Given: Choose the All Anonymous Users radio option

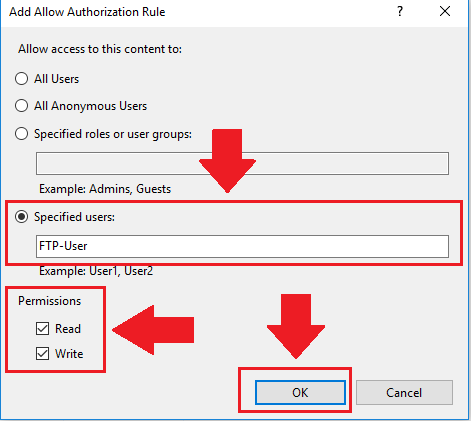Looking at the screenshot, I should point(21,106).
